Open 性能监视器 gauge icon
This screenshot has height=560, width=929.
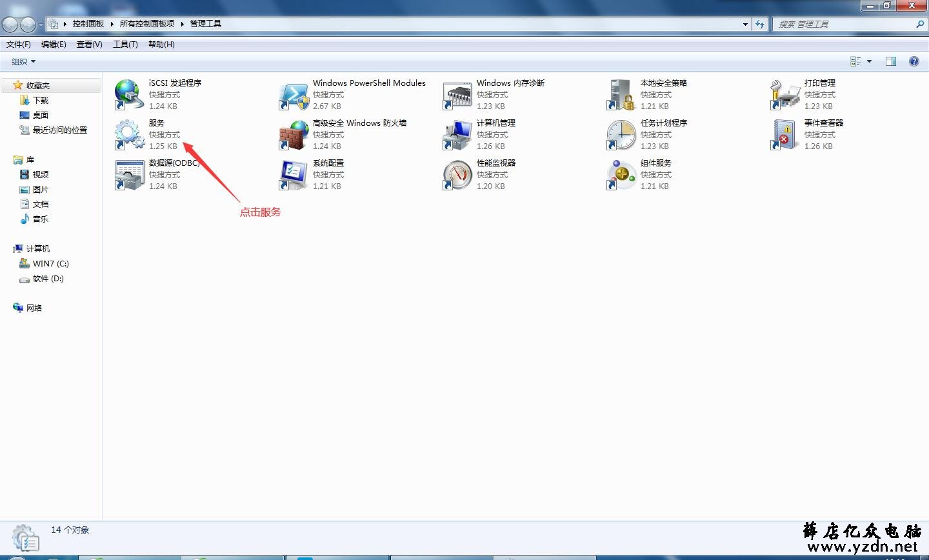(x=457, y=174)
